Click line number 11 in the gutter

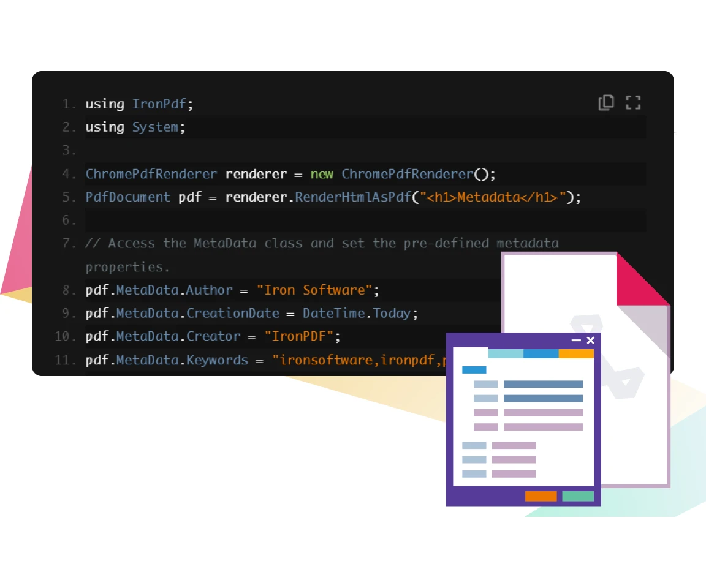click(x=65, y=360)
